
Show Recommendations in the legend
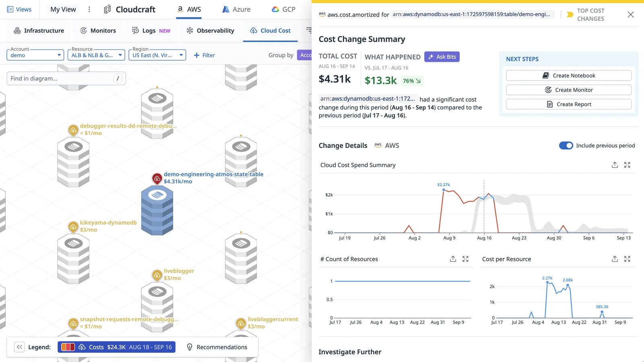[x=217, y=347]
